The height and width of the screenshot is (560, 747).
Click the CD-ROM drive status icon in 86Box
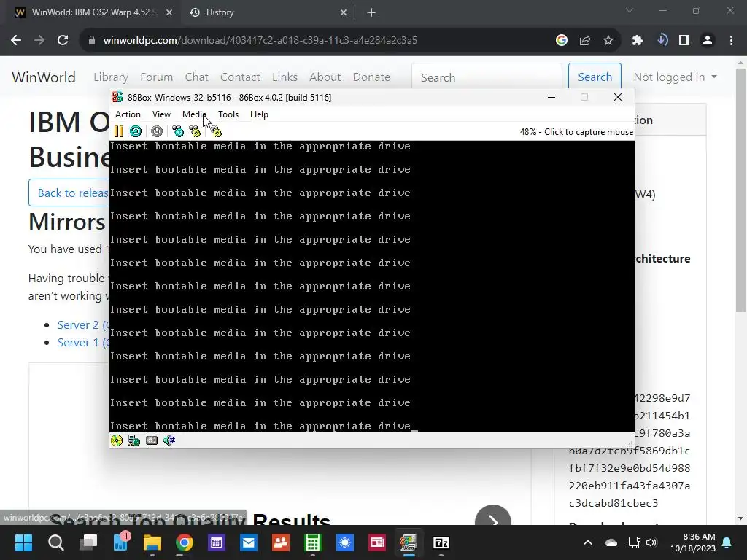tap(117, 440)
